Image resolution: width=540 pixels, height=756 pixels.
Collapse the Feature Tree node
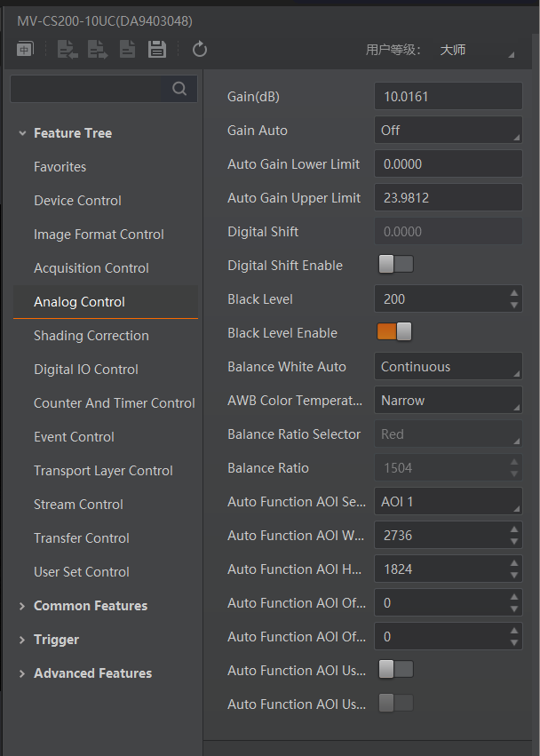(22, 133)
